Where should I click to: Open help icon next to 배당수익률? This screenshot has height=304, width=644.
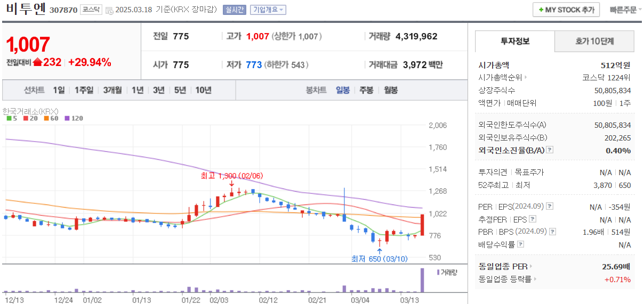click(x=521, y=244)
